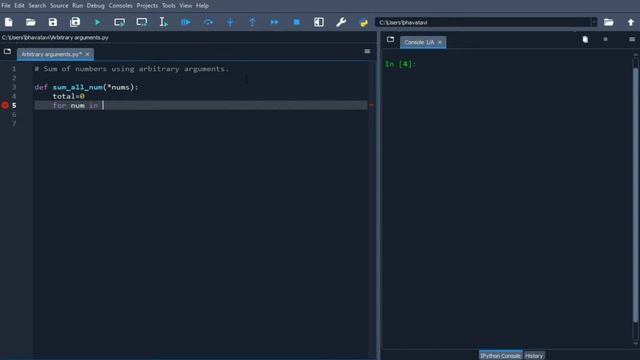Screen dimensions: 640x360
Task: Switch to the IPython Console tab
Action: click(500, 356)
